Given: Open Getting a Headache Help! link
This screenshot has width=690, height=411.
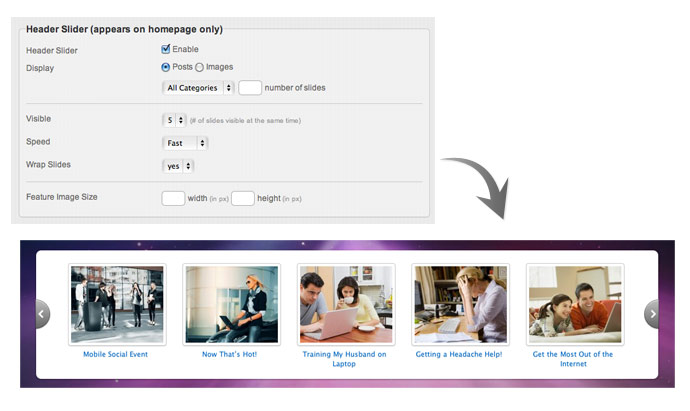Looking at the screenshot, I should coord(459,354).
